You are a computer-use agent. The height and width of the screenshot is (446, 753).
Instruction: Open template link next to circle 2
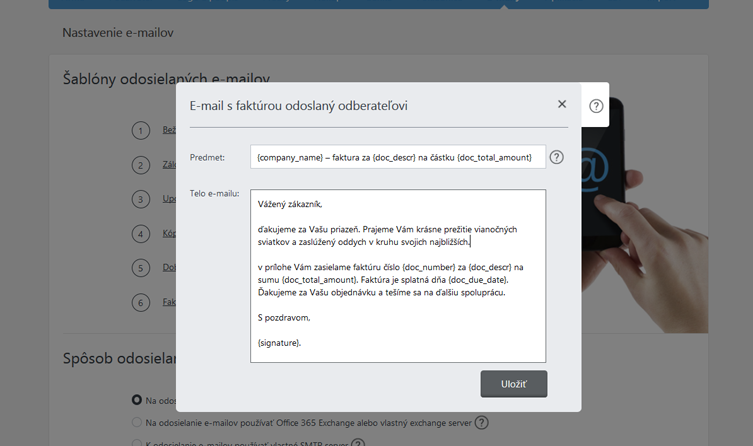click(x=169, y=165)
